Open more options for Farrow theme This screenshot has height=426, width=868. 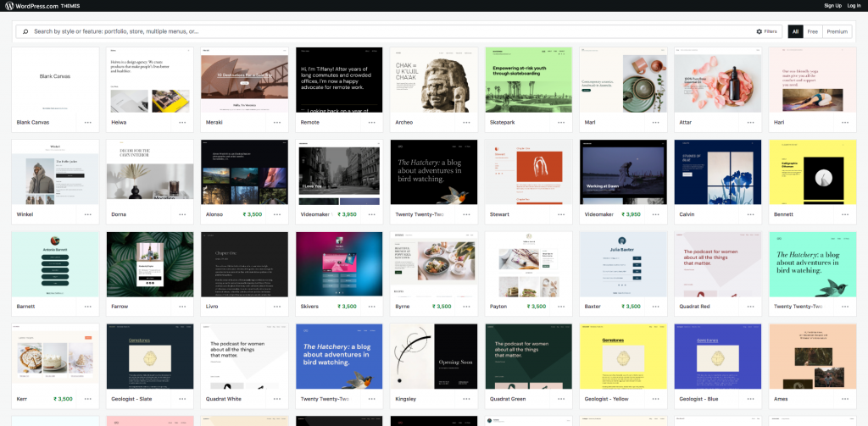point(183,307)
